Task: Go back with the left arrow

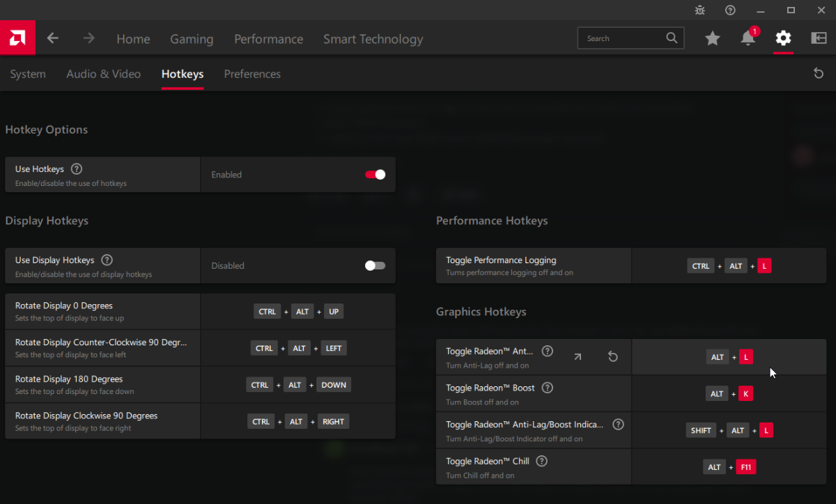Action: coord(53,38)
